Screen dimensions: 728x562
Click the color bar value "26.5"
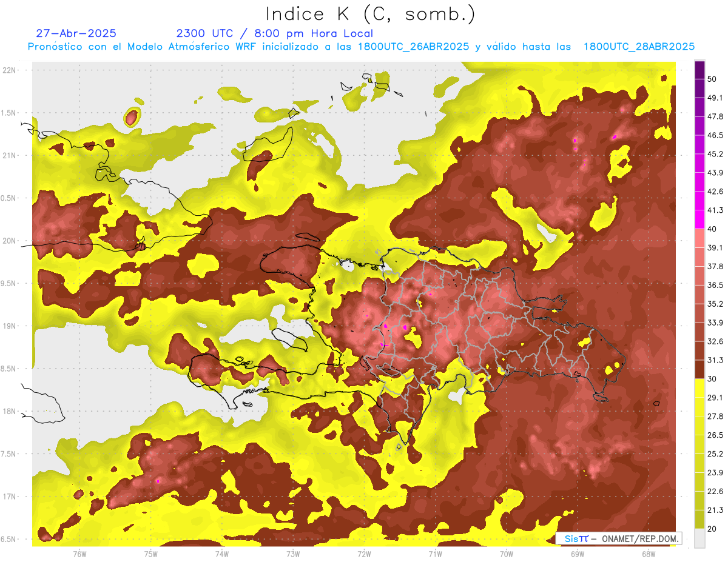715,435
